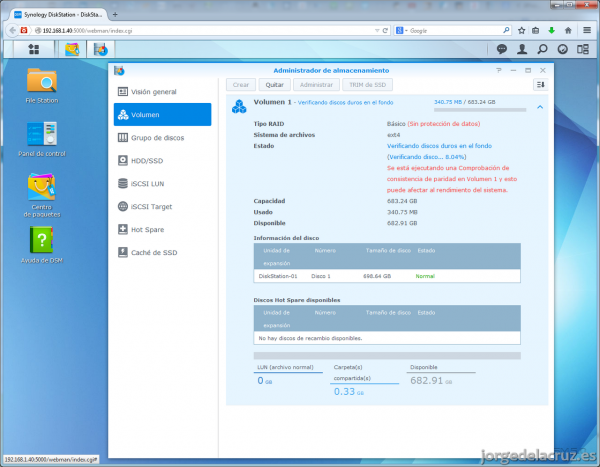Open DSM search magnifier icon

coord(542,49)
